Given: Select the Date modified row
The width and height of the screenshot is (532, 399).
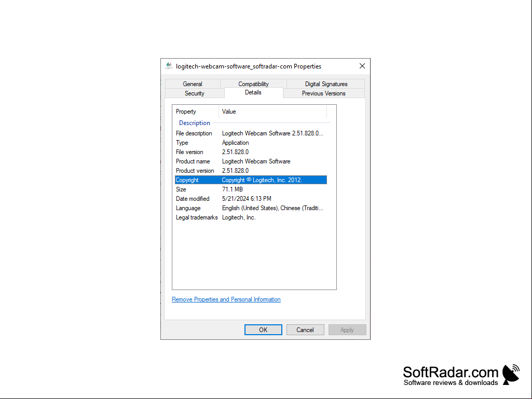Looking at the screenshot, I should 251,199.
